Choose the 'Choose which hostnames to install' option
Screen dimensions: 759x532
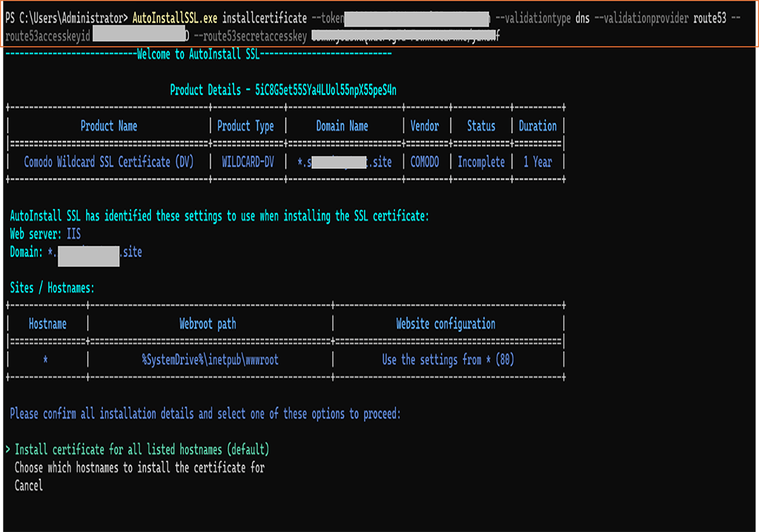(x=139, y=468)
